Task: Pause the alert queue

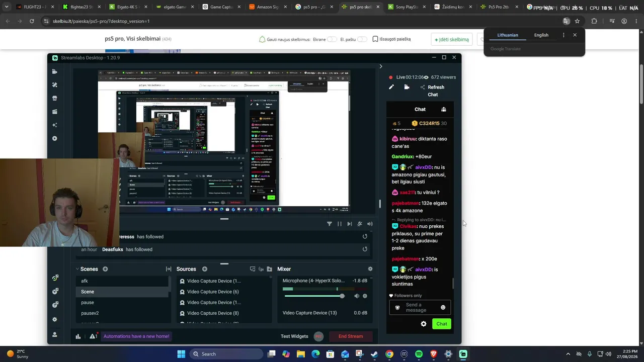Action: point(339,224)
